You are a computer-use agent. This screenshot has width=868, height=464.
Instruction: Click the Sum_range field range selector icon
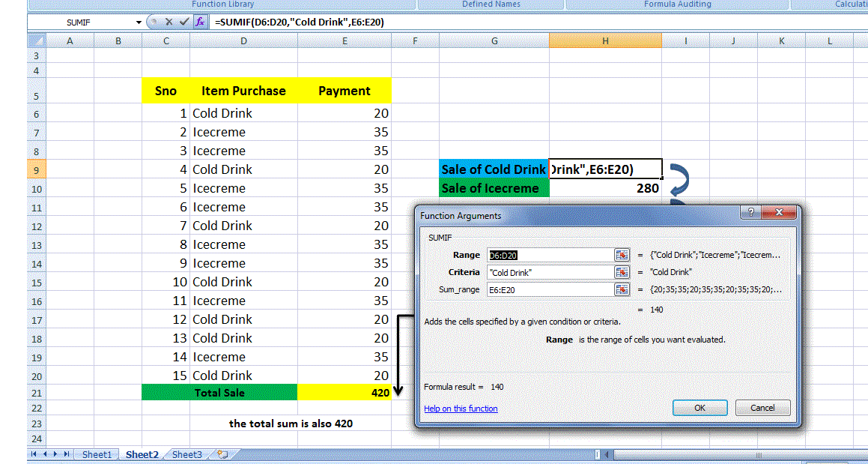click(622, 289)
